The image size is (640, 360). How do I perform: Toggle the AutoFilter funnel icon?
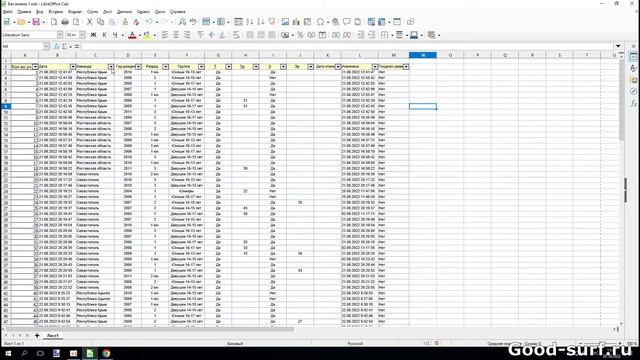pyautogui.click(x=271, y=22)
